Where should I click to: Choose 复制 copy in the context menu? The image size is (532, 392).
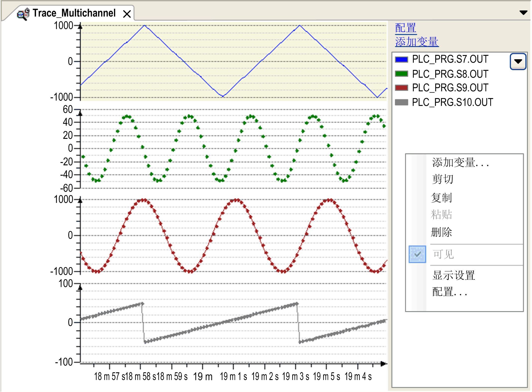(441, 198)
